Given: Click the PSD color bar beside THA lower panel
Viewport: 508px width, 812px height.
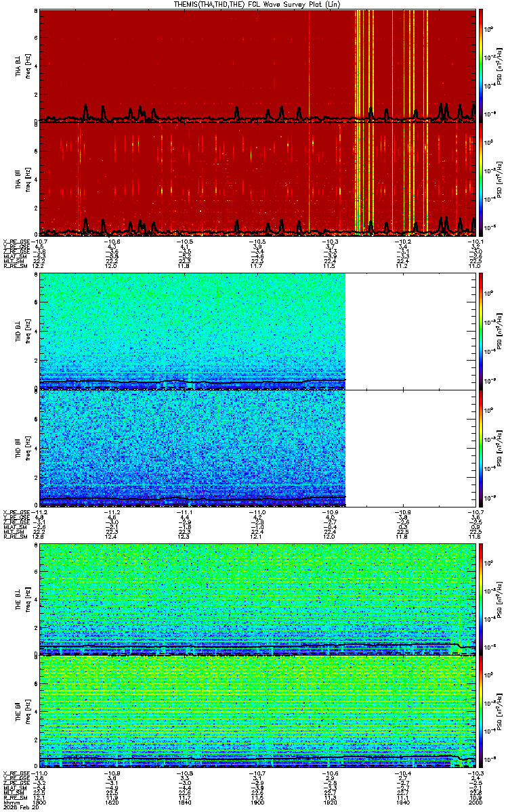Looking at the screenshot, I should coord(482,179).
